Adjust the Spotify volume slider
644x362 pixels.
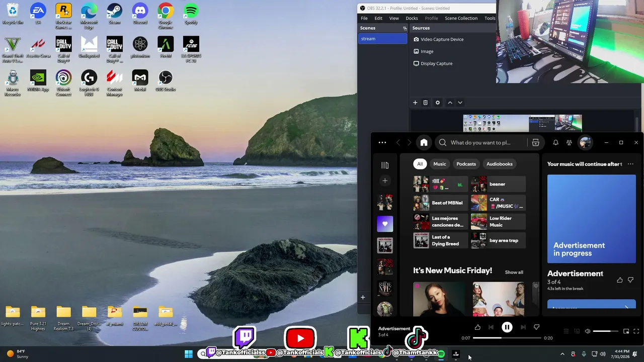(606, 331)
